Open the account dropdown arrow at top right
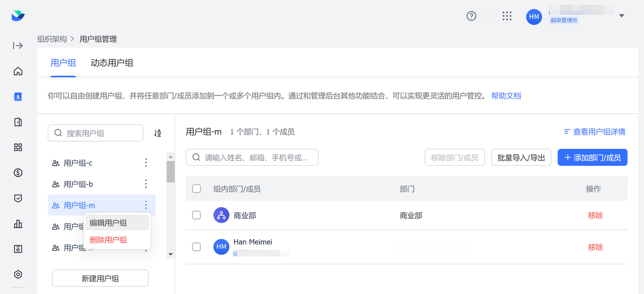Viewport: 644px width, 294px height. coord(621,16)
